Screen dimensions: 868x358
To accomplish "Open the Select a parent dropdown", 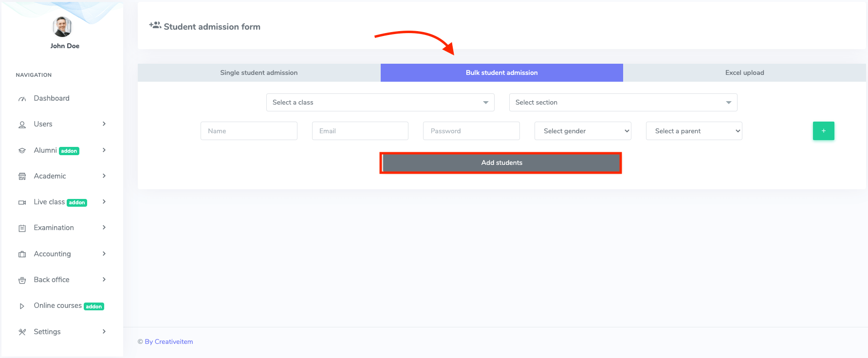I will [694, 131].
